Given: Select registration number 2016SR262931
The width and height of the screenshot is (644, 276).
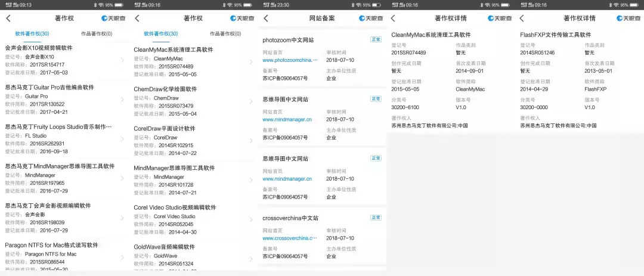Looking at the screenshot, I should pyautogui.click(x=47, y=143).
